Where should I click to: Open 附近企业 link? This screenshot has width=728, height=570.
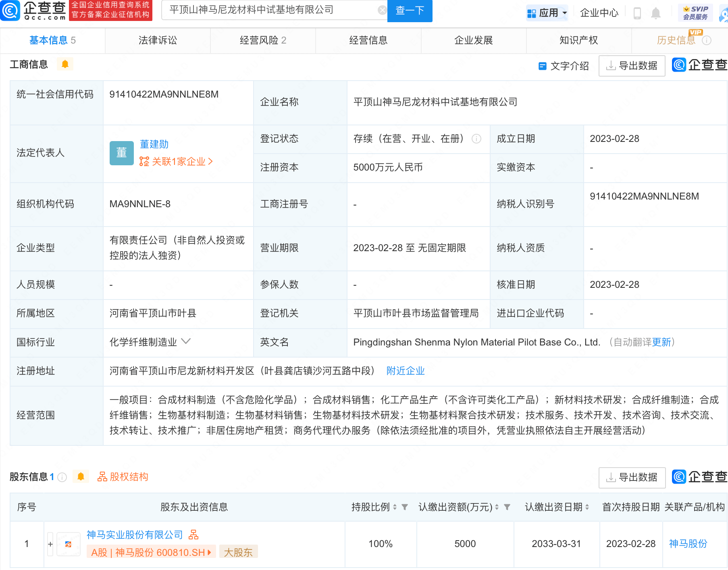(406, 371)
